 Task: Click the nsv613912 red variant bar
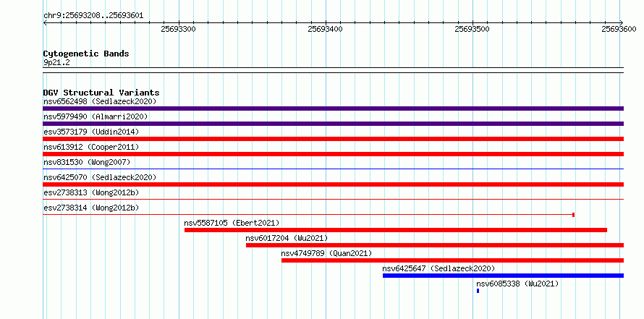pos(333,154)
